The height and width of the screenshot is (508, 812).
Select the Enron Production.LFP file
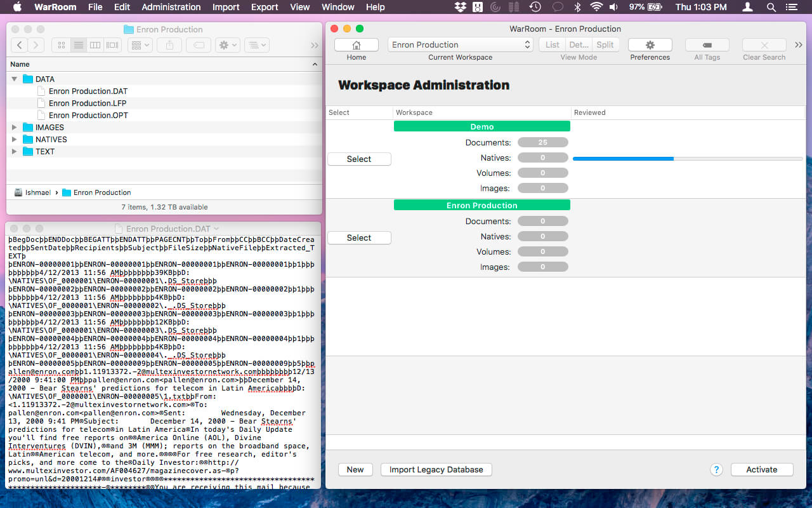pos(88,104)
